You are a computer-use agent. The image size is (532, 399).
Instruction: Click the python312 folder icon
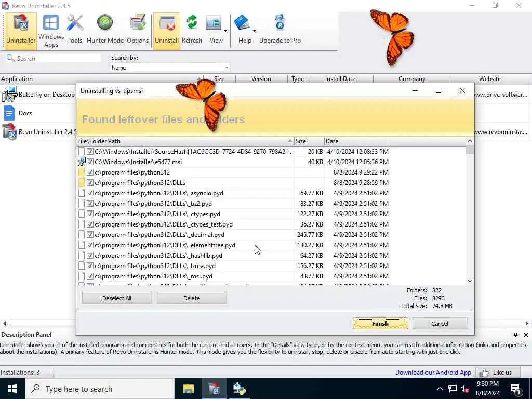point(82,172)
